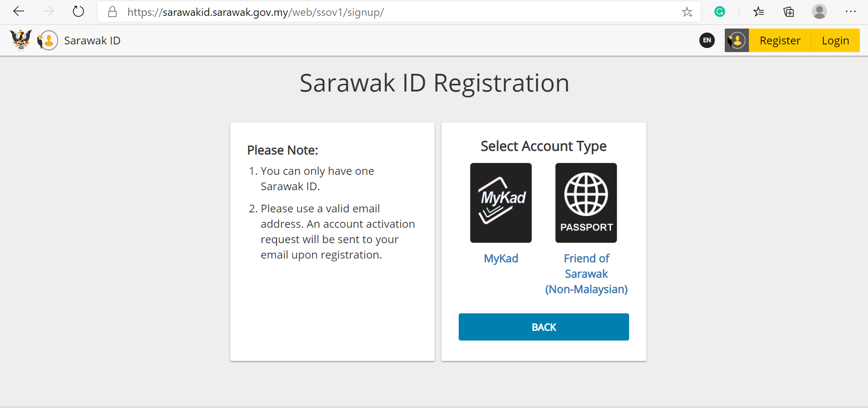Viewport: 868px width, 408px height.
Task: Open the favorites list icon
Action: tap(758, 12)
